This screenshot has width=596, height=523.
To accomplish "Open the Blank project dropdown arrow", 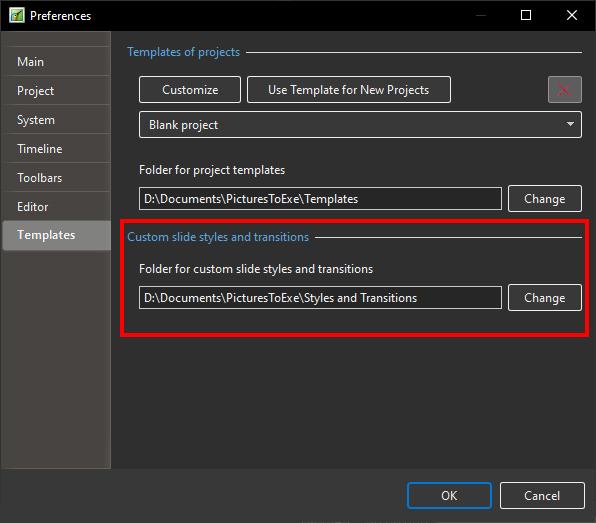I will click(x=570, y=124).
